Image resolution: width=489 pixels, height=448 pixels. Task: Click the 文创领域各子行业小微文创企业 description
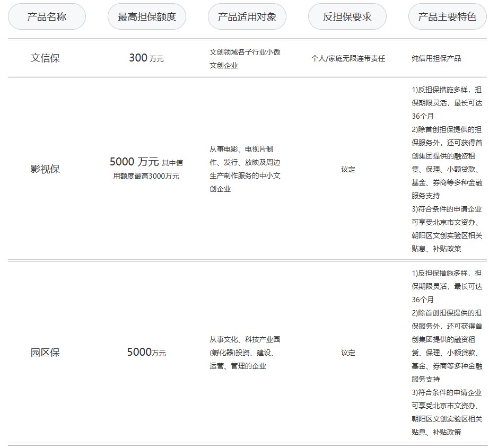tap(244, 58)
